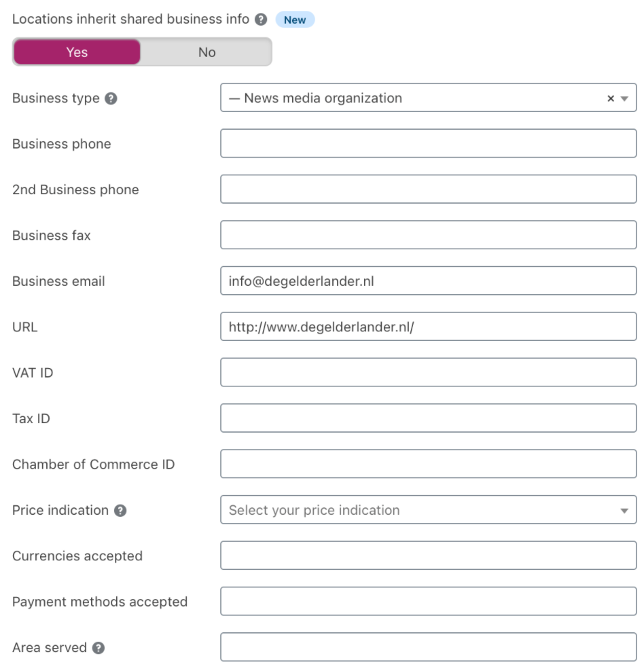Image resolution: width=644 pixels, height=671 pixels.
Task: Click the Payment methods accepted field
Action: pos(428,602)
